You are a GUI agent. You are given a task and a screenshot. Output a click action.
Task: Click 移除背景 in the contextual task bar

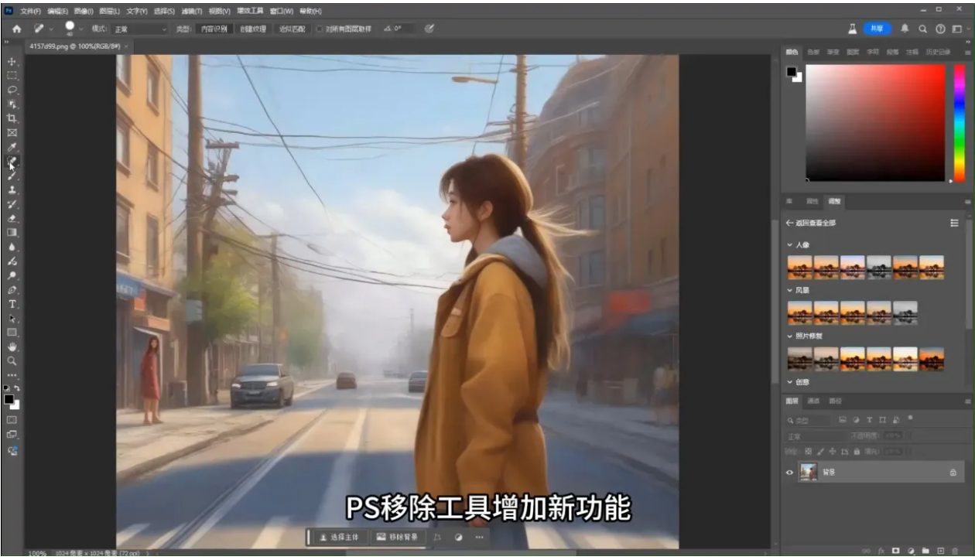click(397, 537)
